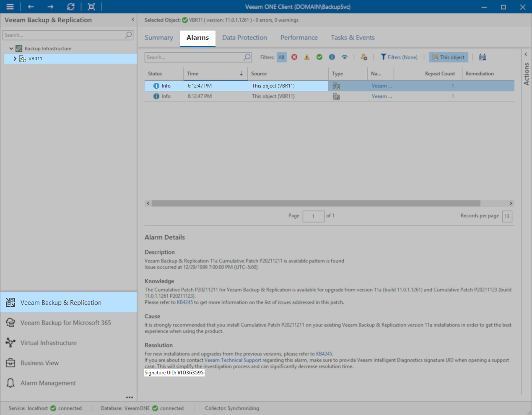Expand the VBR11 tree node
The width and height of the screenshot is (532, 415).
click(x=15, y=59)
